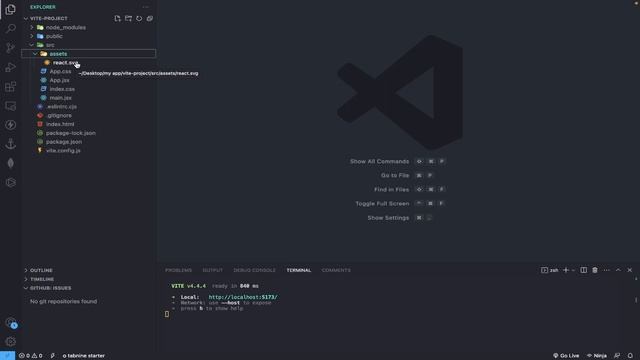
Task: Collapse all folders in Explorer
Action: pyautogui.click(x=150, y=18)
